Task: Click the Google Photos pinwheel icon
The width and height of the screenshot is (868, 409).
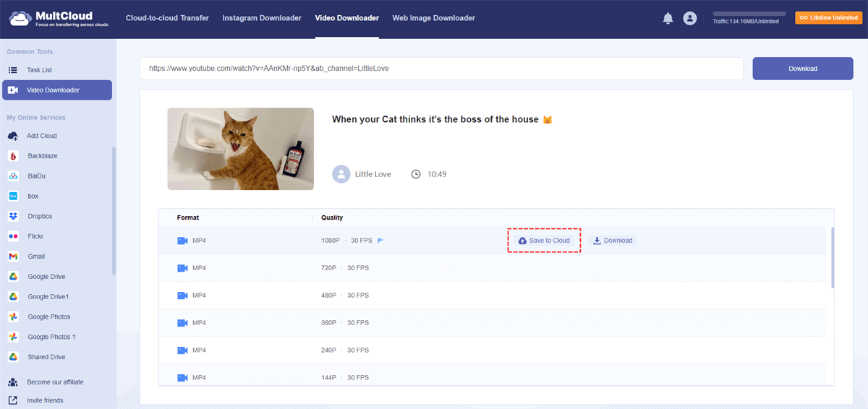Action: (13, 317)
